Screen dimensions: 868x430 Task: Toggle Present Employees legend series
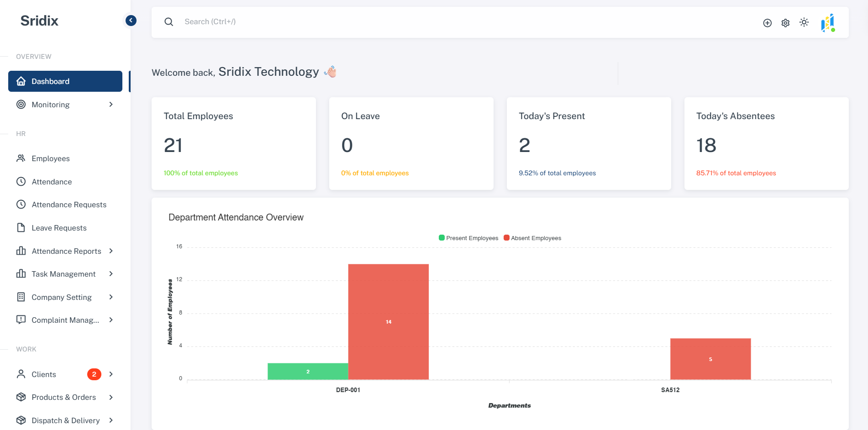click(468, 238)
